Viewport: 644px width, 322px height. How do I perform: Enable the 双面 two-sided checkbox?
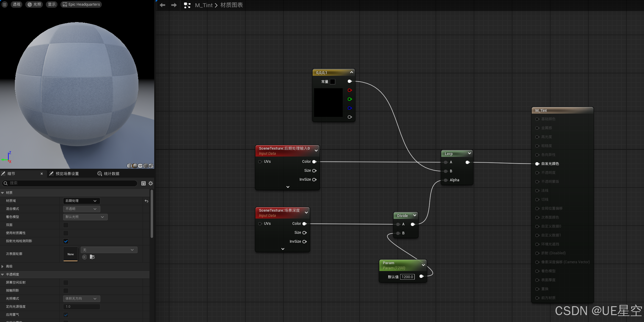[66, 225]
